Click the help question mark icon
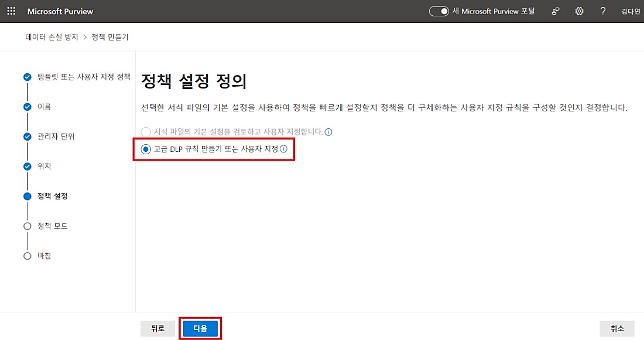This screenshot has height=340, width=644. click(603, 11)
